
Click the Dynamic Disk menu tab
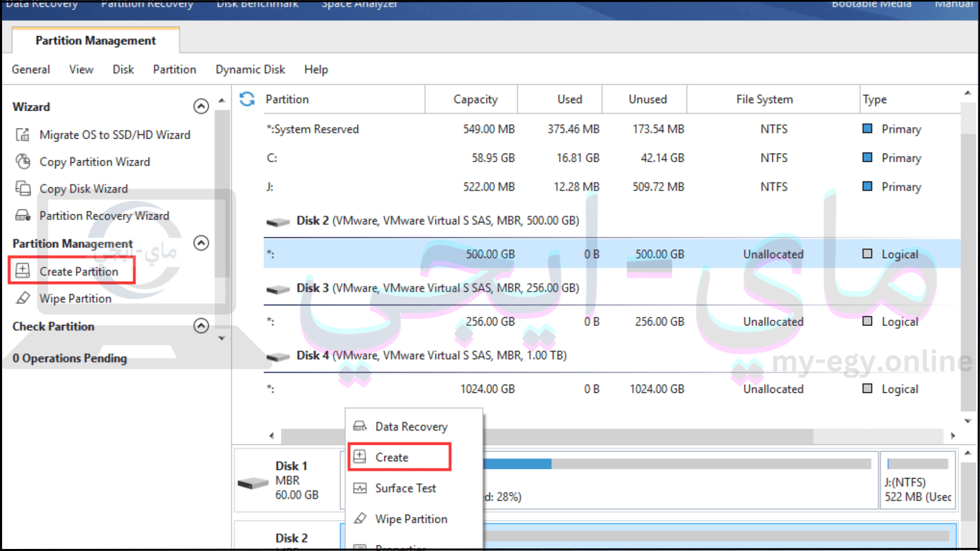(x=250, y=69)
